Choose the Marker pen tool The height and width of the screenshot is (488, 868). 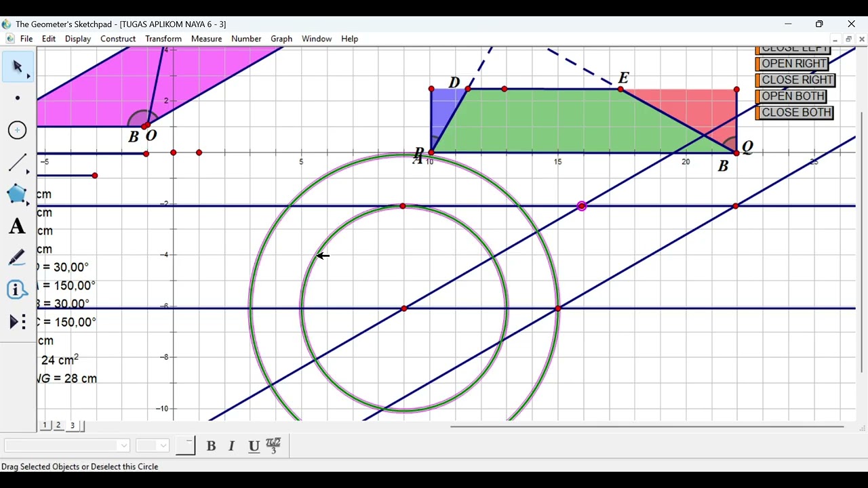click(18, 258)
